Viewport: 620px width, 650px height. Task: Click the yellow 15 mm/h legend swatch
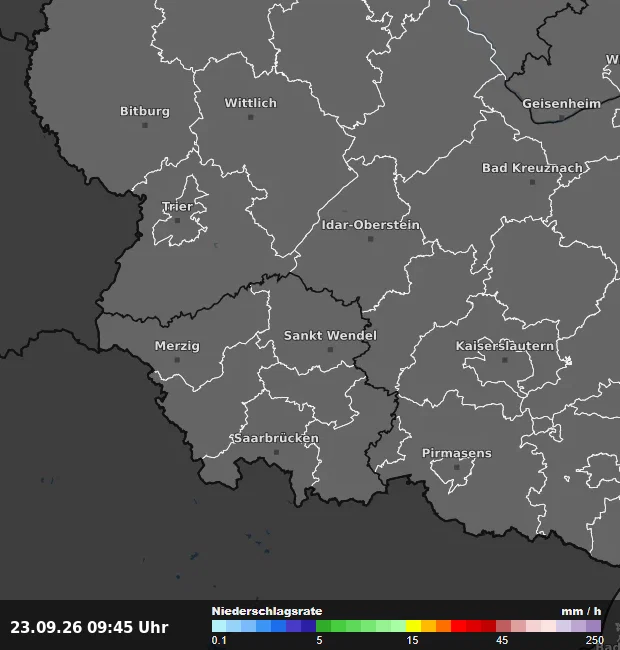pyautogui.click(x=414, y=626)
